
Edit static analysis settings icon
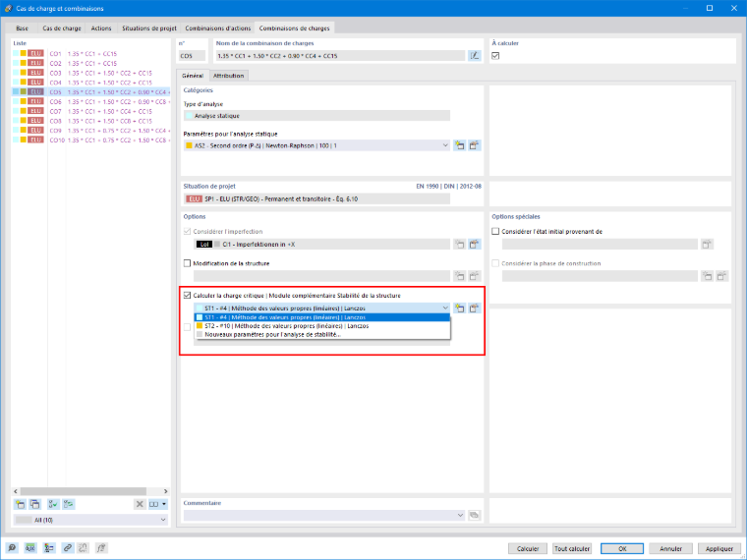click(474, 145)
